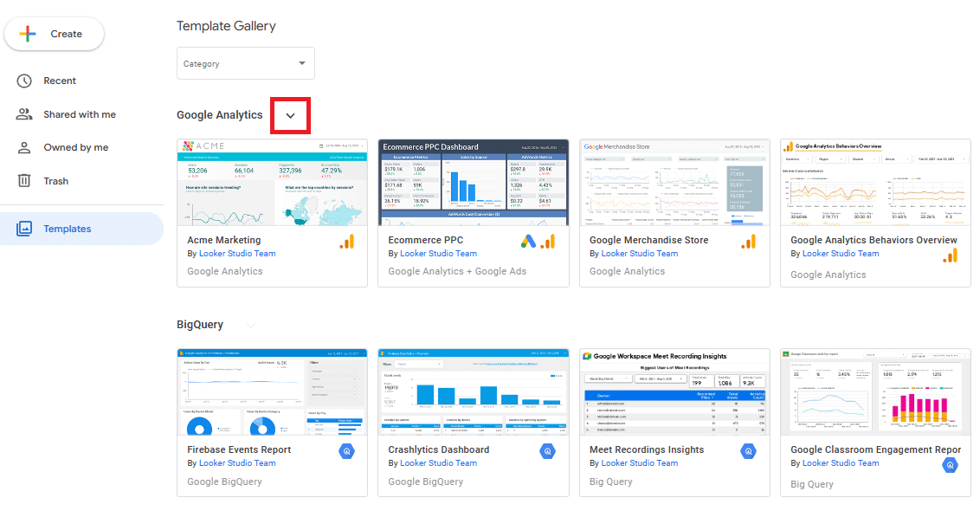
Task: Click Looker Studio Team link under Google Merchandise Store
Action: [x=640, y=254]
